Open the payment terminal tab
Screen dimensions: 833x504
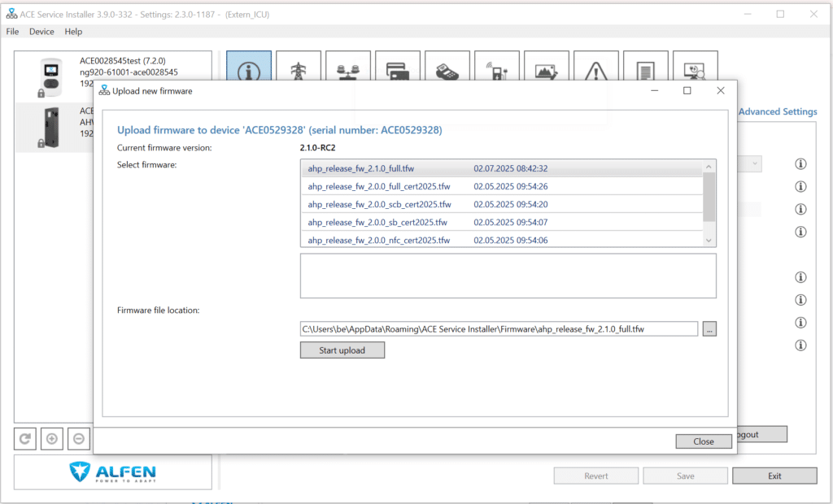(447, 66)
